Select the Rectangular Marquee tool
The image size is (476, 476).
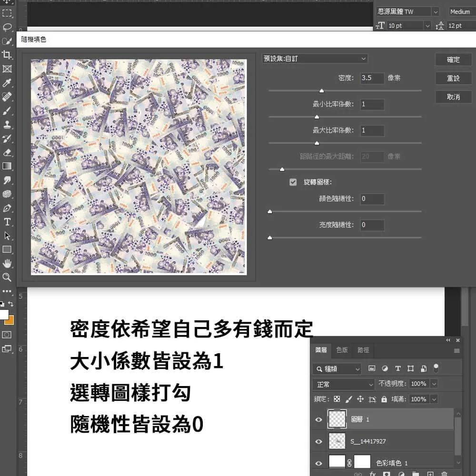click(7, 13)
